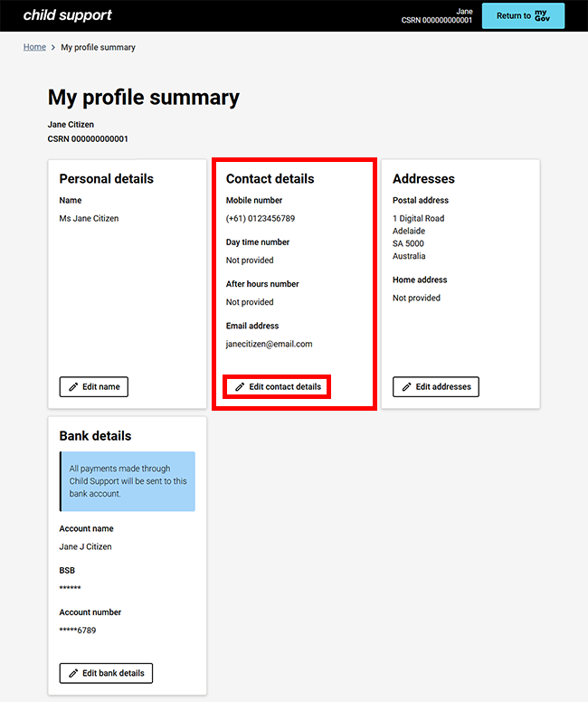Screen dimensions: 588x702
Task: Click the pencil icon beside Edit name
Action: pyautogui.click(x=73, y=387)
